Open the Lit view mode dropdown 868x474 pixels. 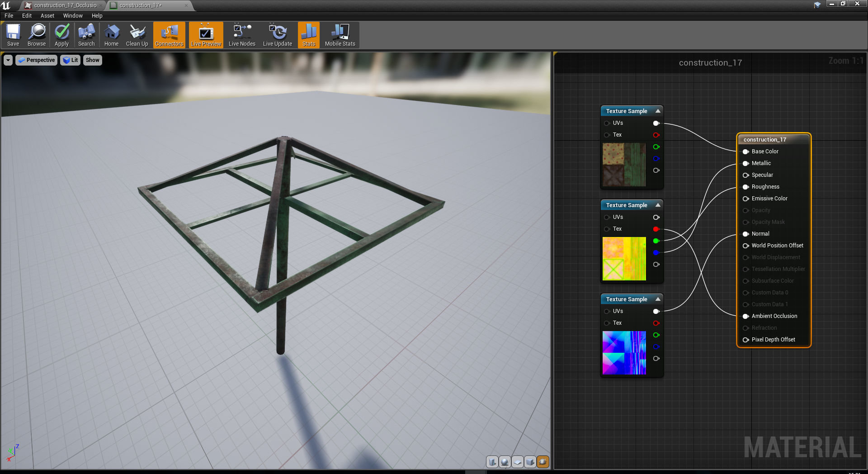[x=70, y=60]
